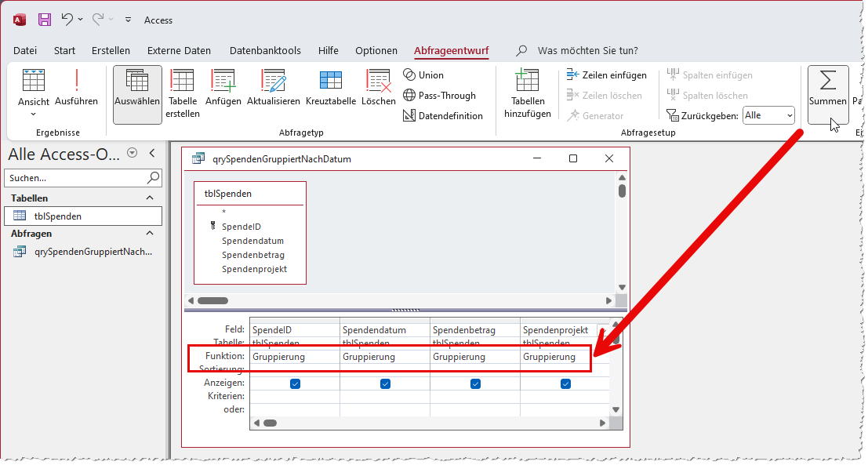Click the Suchen search field in navigation pane

click(74, 178)
